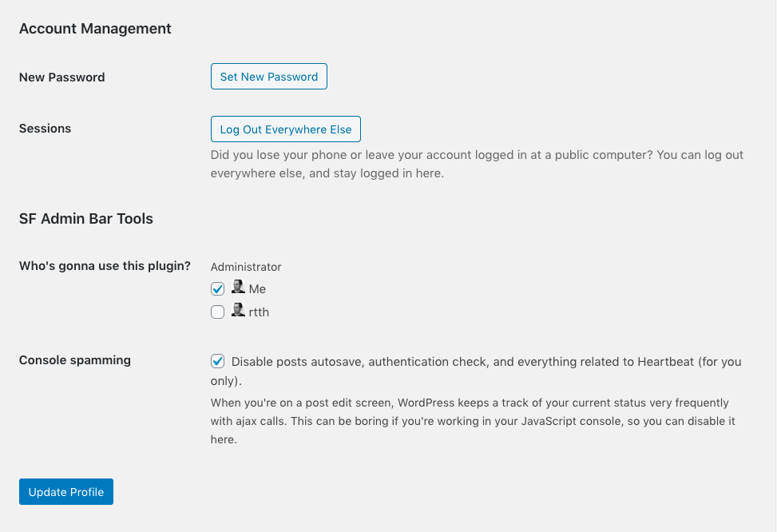This screenshot has width=777, height=532.
Task: Select the Me user label
Action: click(x=257, y=289)
